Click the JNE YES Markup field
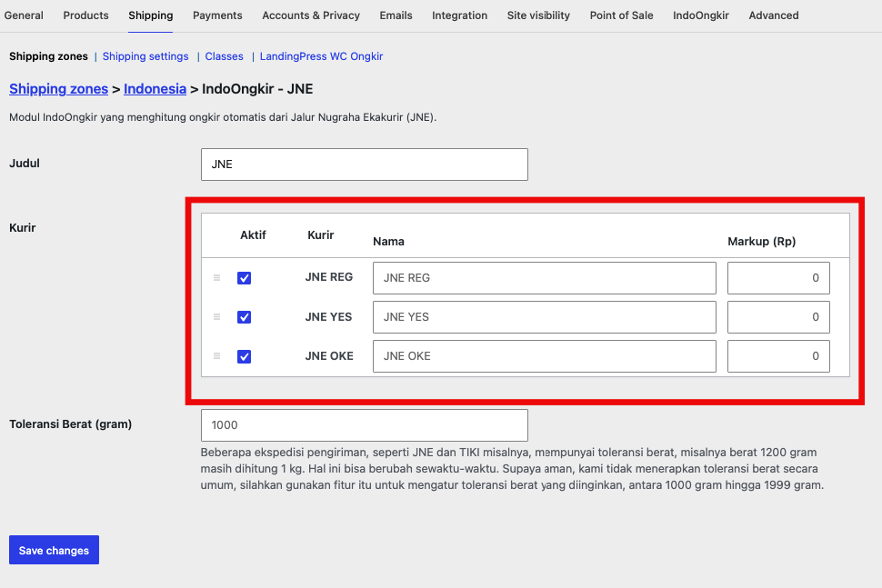The height and width of the screenshot is (588, 882). pos(778,317)
